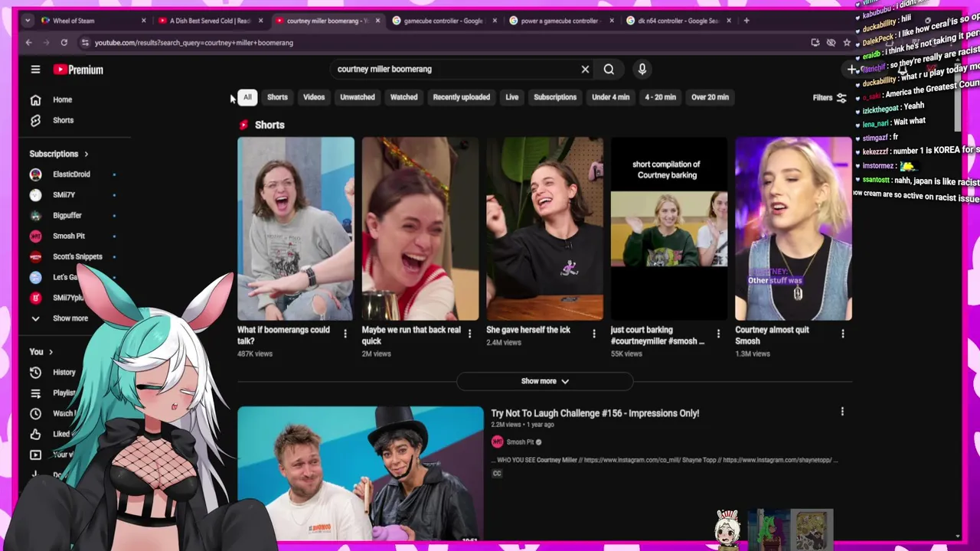Click the Smosh Pit channel avatar in result
980x551 pixels.
pos(497,442)
